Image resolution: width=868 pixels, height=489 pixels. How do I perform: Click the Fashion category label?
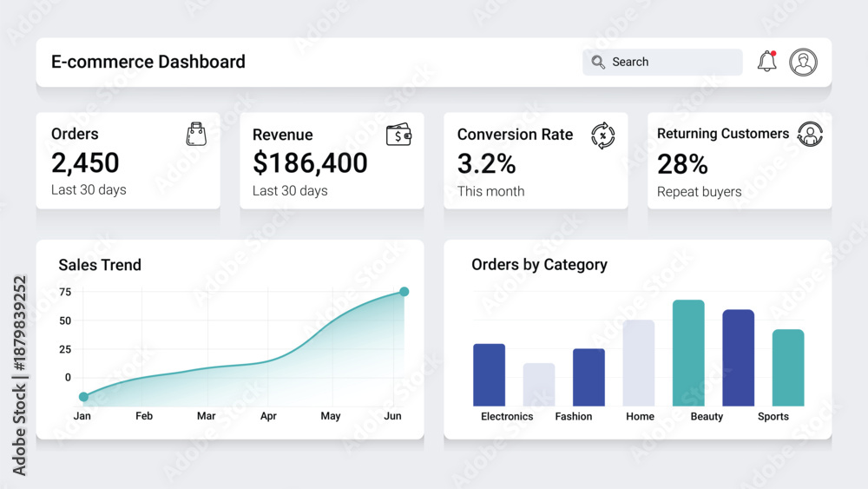[574, 416]
